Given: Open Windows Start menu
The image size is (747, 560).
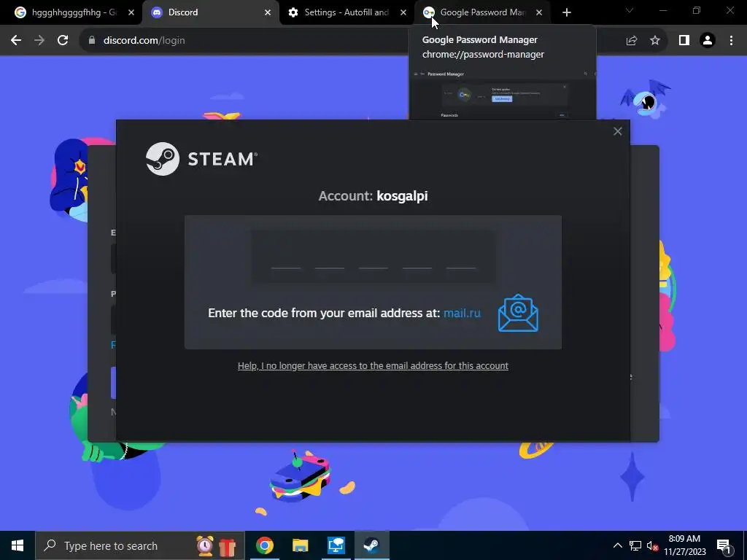Looking at the screenshot, I should click(18, 545).
